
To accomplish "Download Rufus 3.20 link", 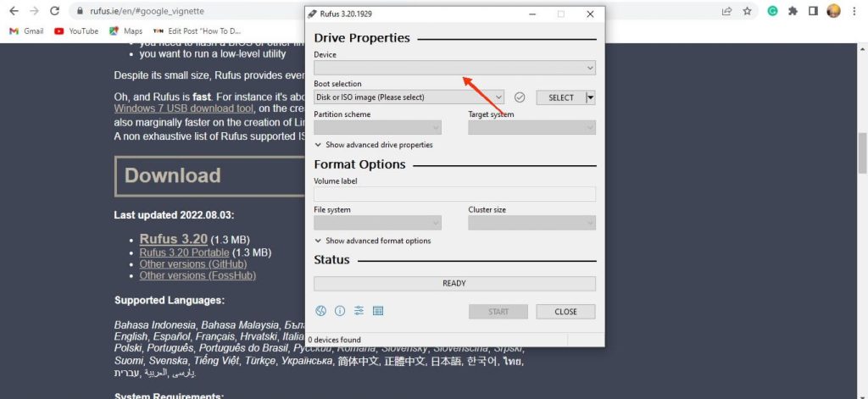I will point(173,239).
